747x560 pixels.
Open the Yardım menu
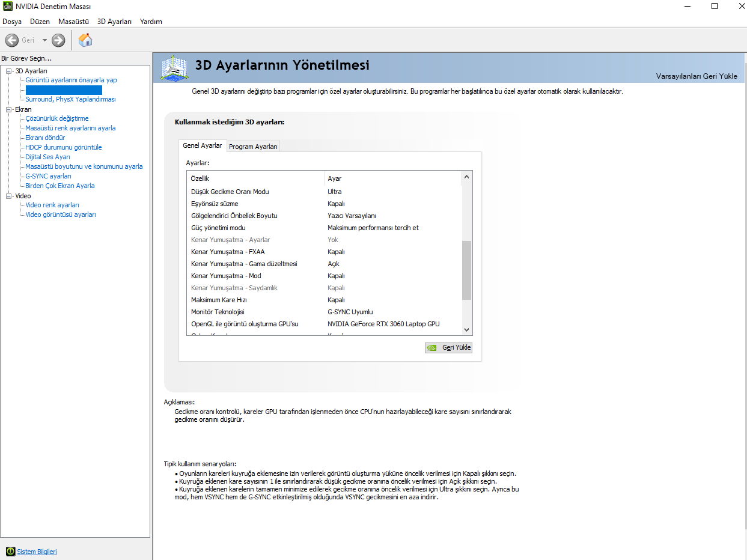[x=151, y=21]
